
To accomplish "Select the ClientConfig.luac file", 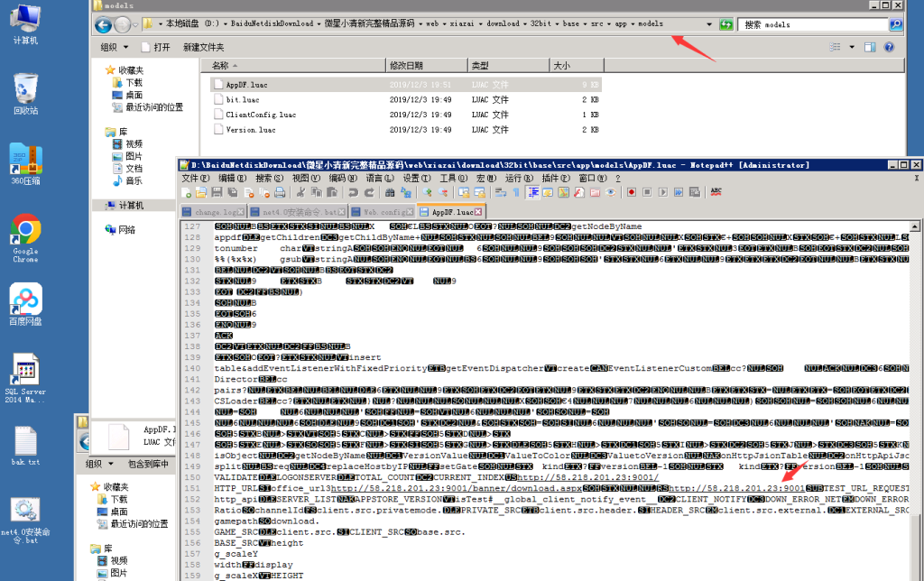I will pos(261,115).
